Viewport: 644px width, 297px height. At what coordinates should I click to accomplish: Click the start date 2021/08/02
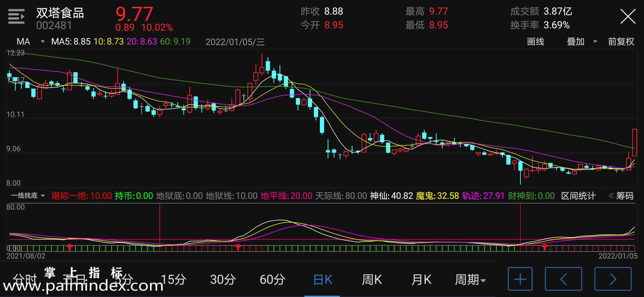click(x=26, y=256)
